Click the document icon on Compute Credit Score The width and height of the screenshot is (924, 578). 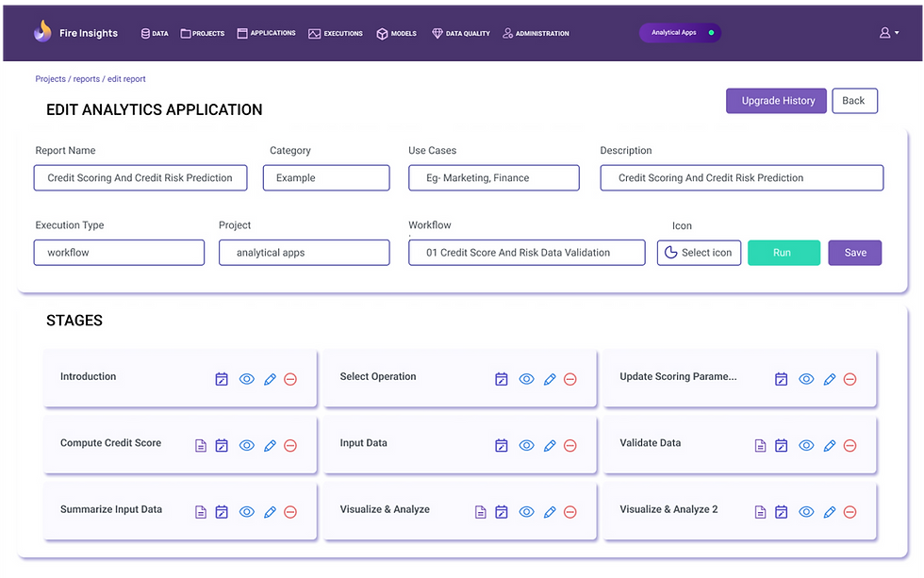point(200,445)
